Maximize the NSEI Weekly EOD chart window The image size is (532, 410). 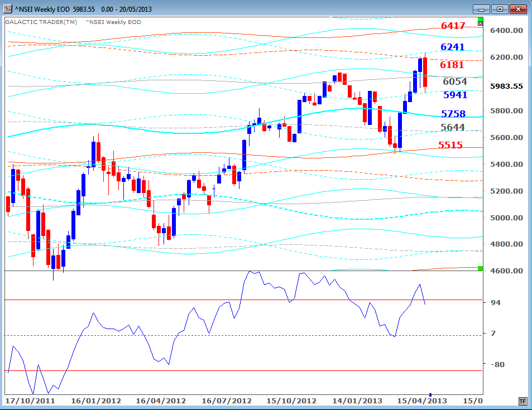(x=500, y=9)
